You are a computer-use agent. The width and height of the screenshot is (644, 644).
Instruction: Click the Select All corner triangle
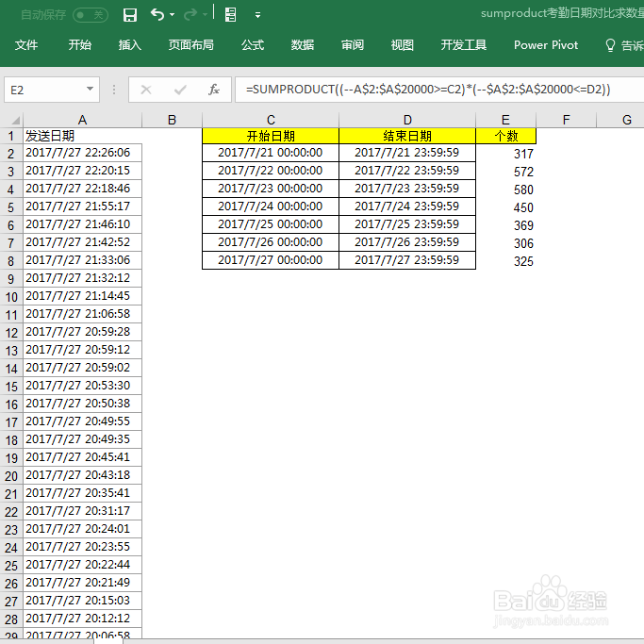tap(15, 120)
